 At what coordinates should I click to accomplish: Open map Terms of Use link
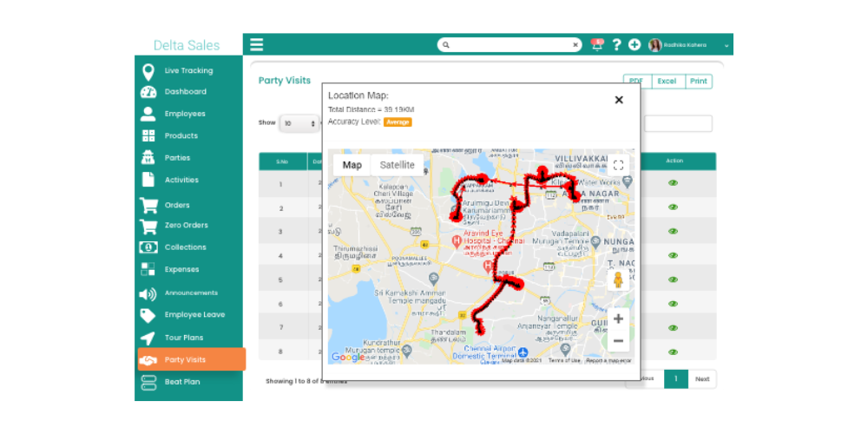(564, 360)
